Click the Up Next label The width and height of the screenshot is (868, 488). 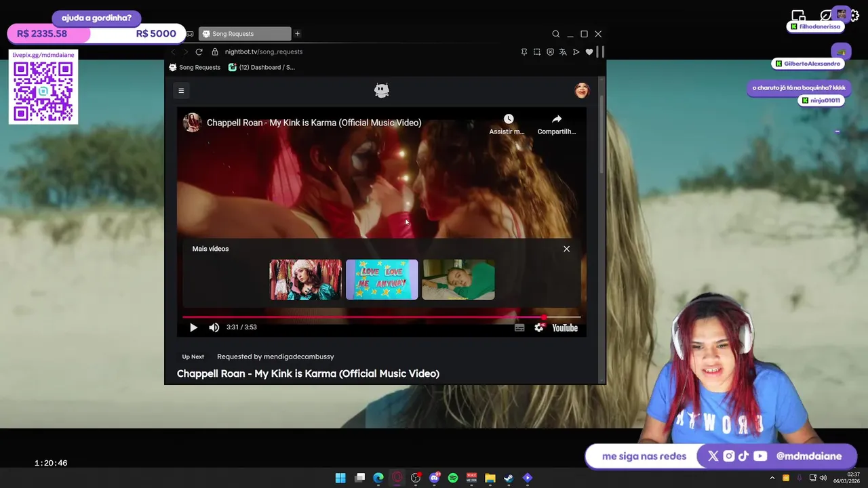[x=193, y=357]
